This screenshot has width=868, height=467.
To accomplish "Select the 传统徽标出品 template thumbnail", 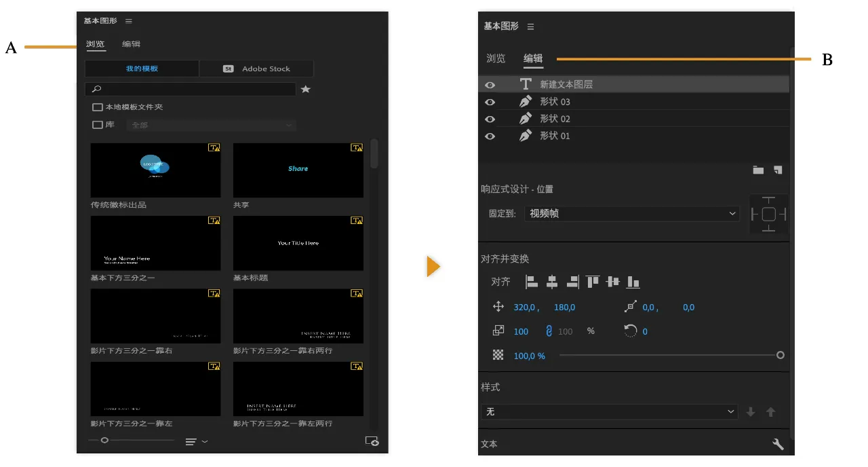I will coord(155,170).
